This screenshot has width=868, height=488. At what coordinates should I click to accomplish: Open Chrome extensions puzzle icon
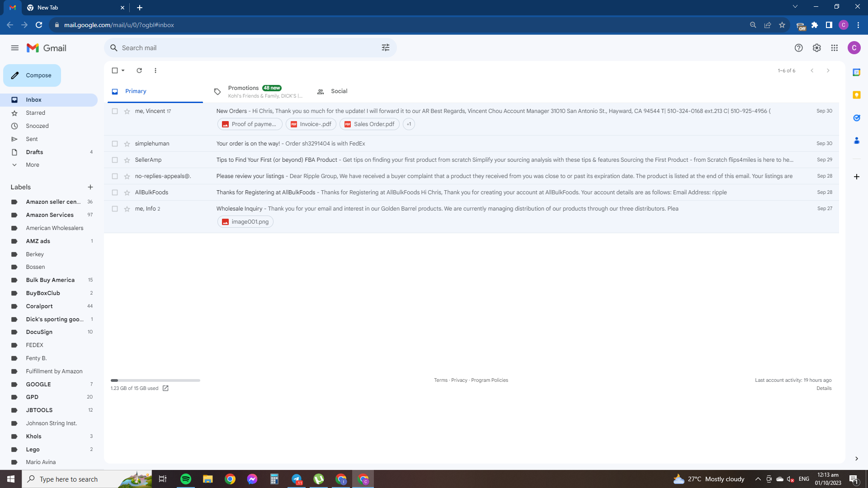815,25
